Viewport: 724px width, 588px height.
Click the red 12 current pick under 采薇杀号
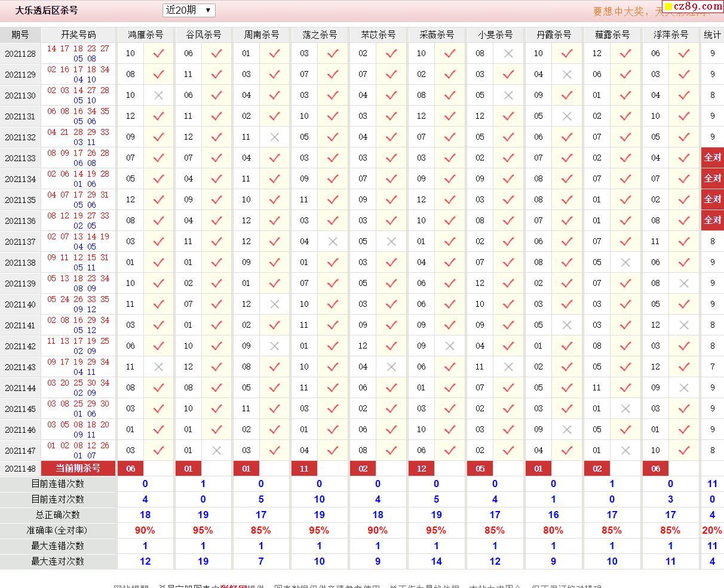click(421, 469)
